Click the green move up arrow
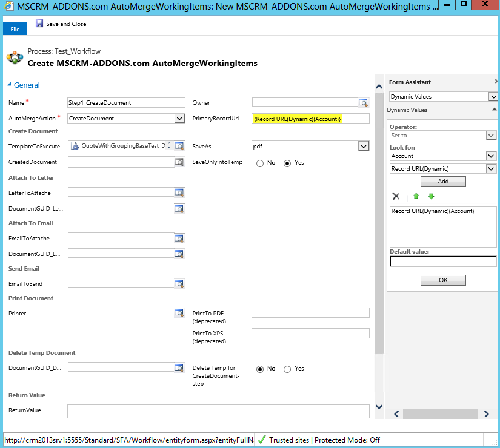The height and width of the screenshot is (448, 500). click(x=416, y=196)
